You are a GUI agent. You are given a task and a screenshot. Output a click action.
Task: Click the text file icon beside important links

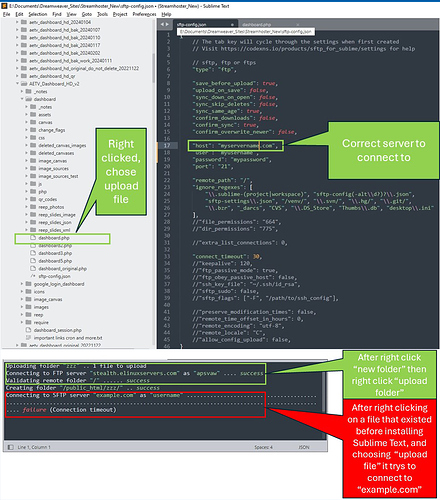tap(28, 338)
